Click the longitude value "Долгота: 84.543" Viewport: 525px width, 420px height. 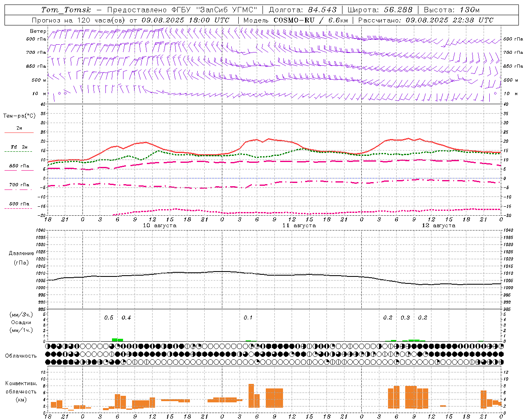click(303, 10)
